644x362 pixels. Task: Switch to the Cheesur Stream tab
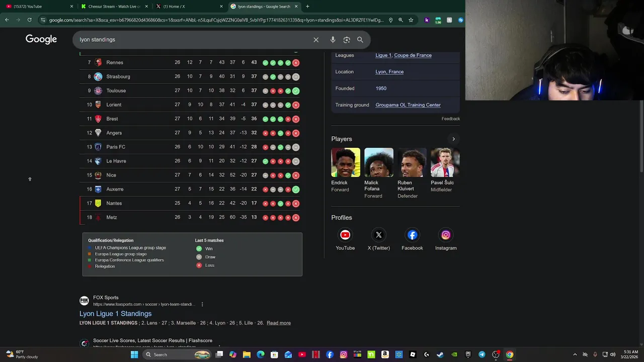pyautogui.click(x=113, y=7)
